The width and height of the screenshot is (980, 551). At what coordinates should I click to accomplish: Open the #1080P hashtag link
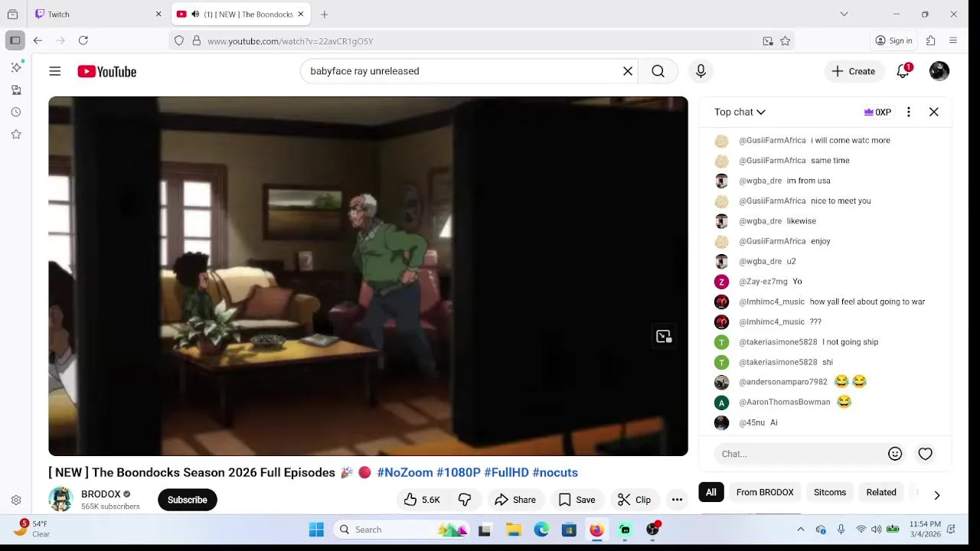tap(459, 472)
